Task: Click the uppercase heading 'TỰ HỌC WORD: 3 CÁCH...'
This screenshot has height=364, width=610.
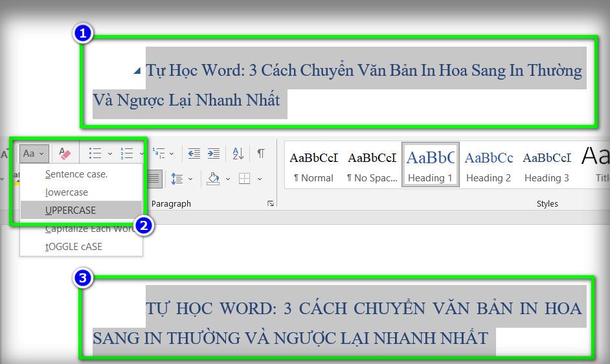Action: point(337,323)
